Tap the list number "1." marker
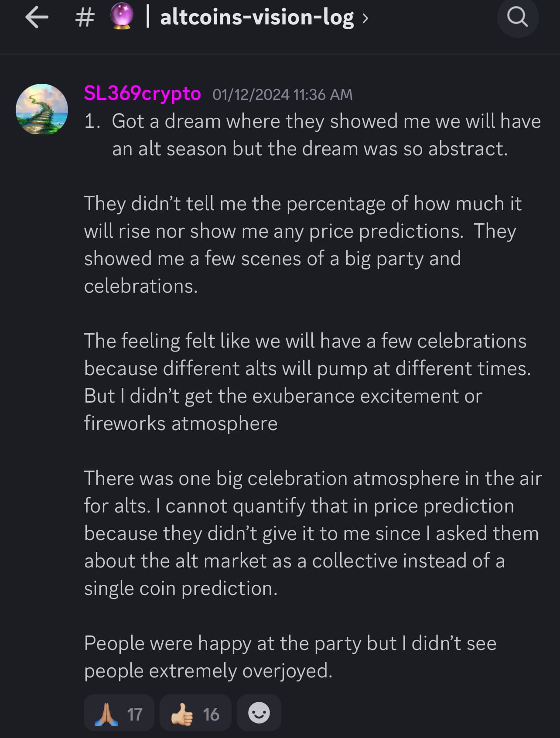Viewport: 560px width, 738px height. point(92,121)
